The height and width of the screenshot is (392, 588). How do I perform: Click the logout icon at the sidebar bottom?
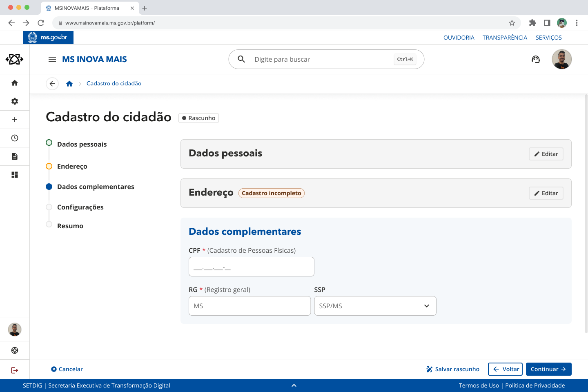pyautogui.click(x=15, y=370)
